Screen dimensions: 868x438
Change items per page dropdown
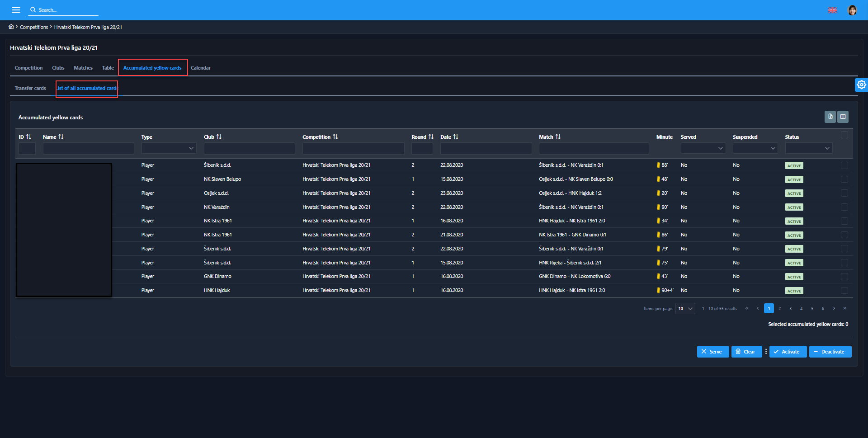pyautogui.click(x=685, y=309)
